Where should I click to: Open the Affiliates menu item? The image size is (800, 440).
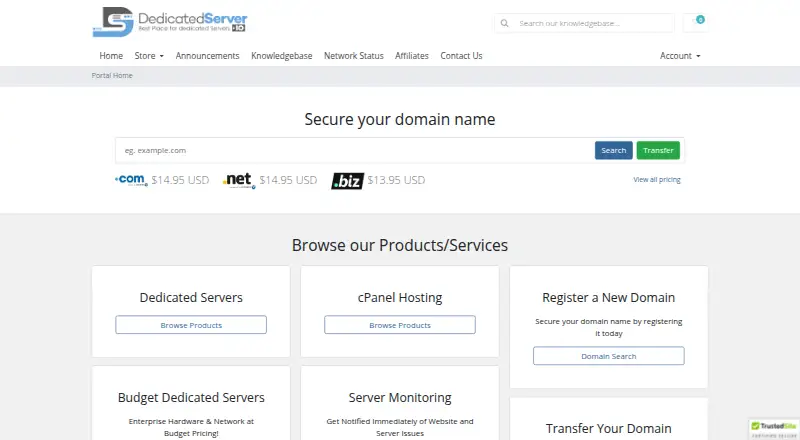coord(412,56)
